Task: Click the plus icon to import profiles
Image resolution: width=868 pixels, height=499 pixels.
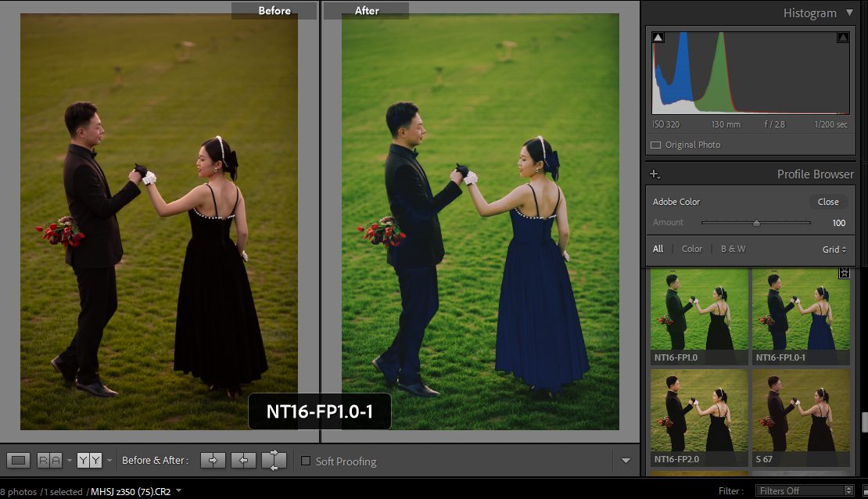Action: pos(655,174)
